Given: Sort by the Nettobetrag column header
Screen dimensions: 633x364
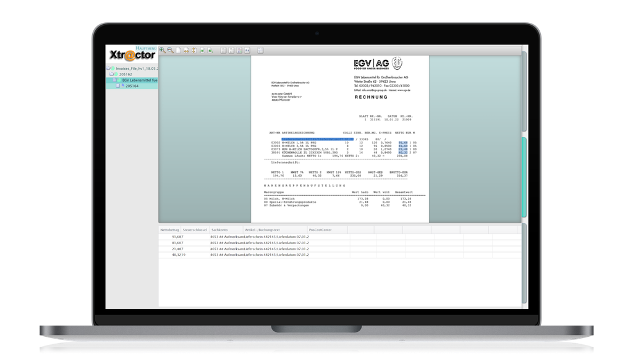Looking at the screenshot, I should (169, 230).
